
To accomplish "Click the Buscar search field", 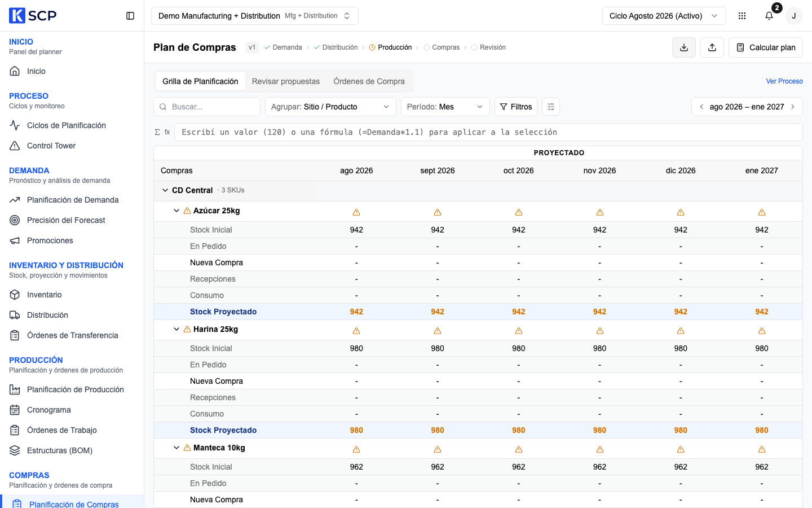I will 207,107.
